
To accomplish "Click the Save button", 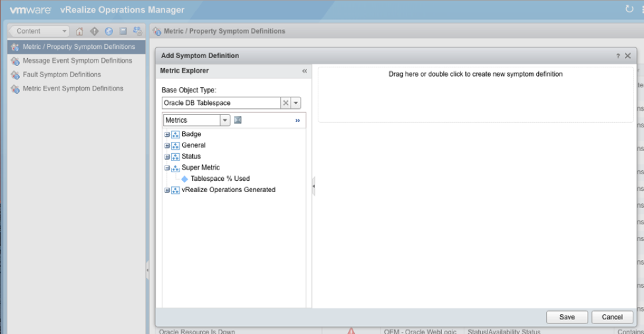I will coord(567,317).
